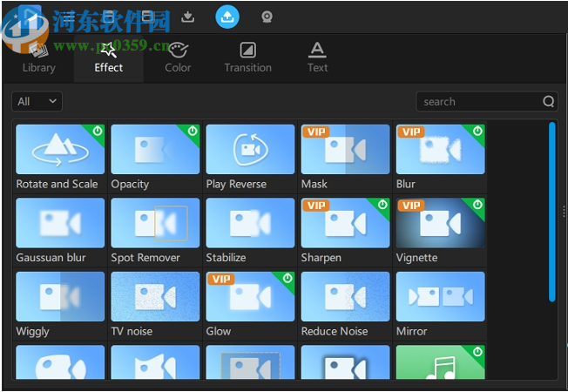Image resolution: width=568 pixels, height=392 pixels.
Task: Select the TV noise effect
Action: coord(155,296)
